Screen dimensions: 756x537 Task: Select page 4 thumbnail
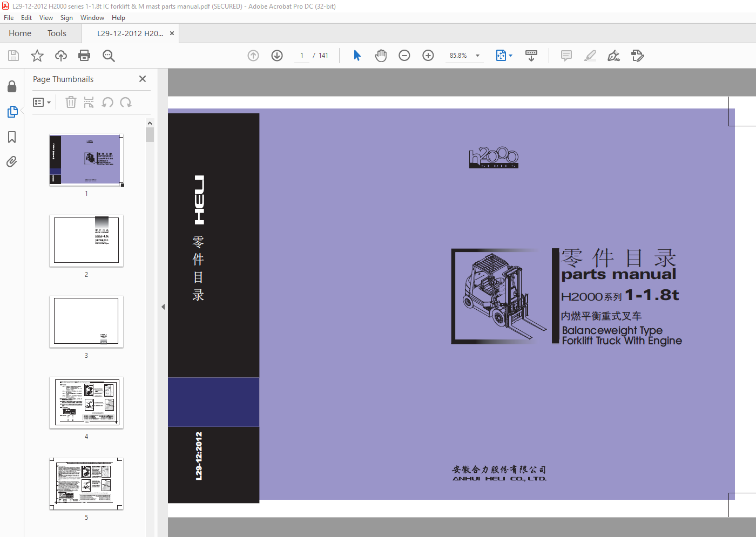click(86, 403)
